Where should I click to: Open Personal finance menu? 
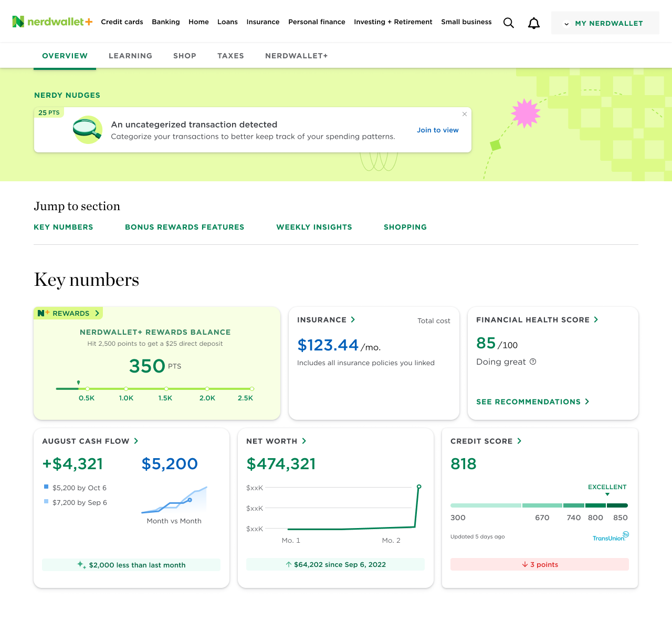pos(317,22)
